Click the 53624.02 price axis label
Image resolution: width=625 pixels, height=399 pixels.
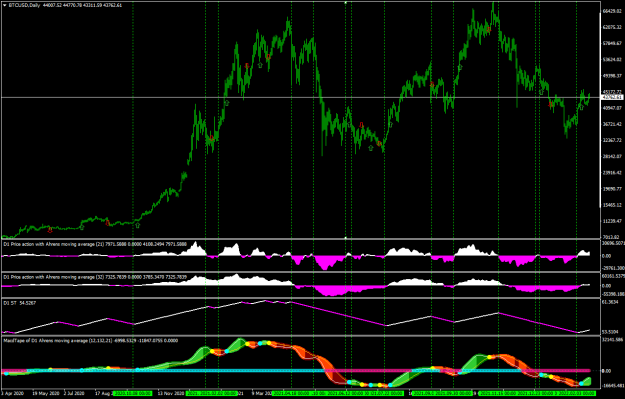click(x=613, y=60)
